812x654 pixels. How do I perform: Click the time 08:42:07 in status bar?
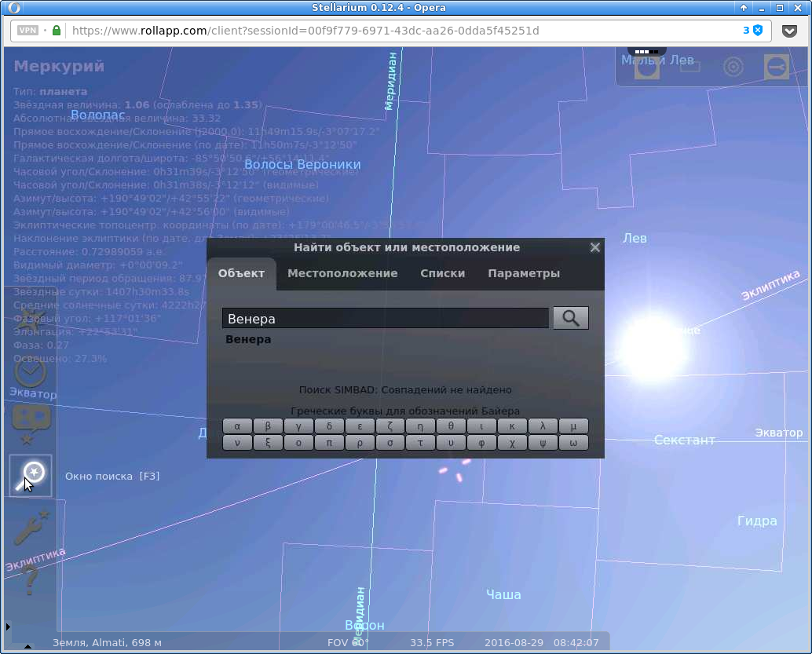click(x=576, y=642)
